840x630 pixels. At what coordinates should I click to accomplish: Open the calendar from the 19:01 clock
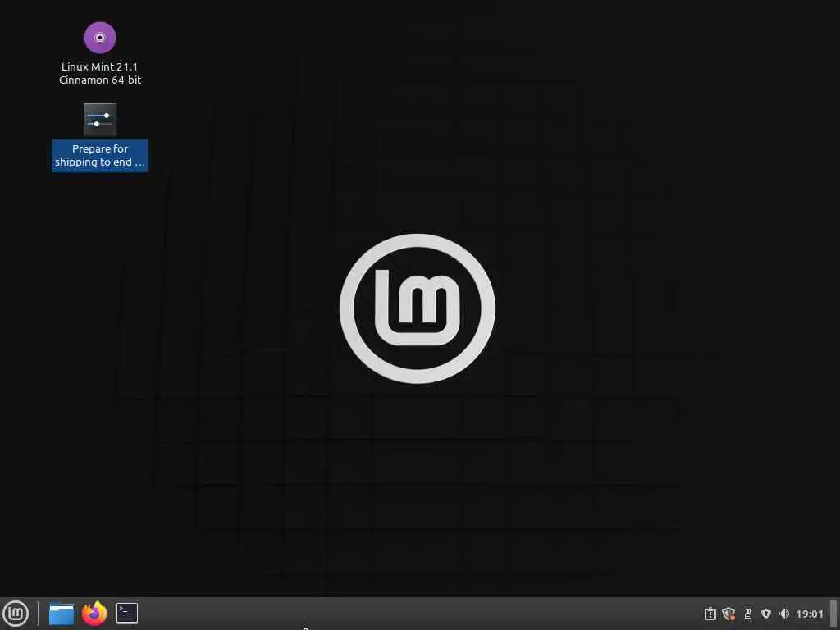[810, 614]
